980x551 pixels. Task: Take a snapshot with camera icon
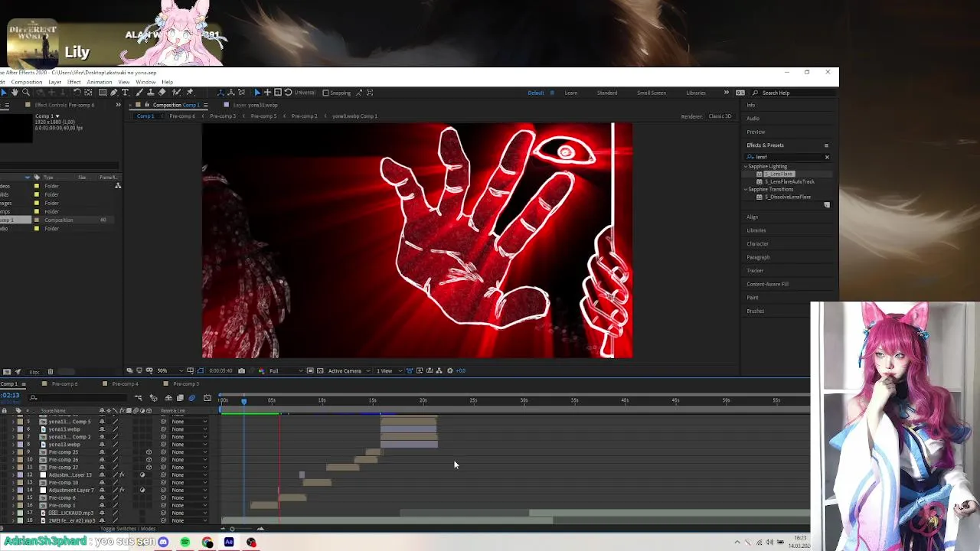pyautogui.click(x=241, y=370)
